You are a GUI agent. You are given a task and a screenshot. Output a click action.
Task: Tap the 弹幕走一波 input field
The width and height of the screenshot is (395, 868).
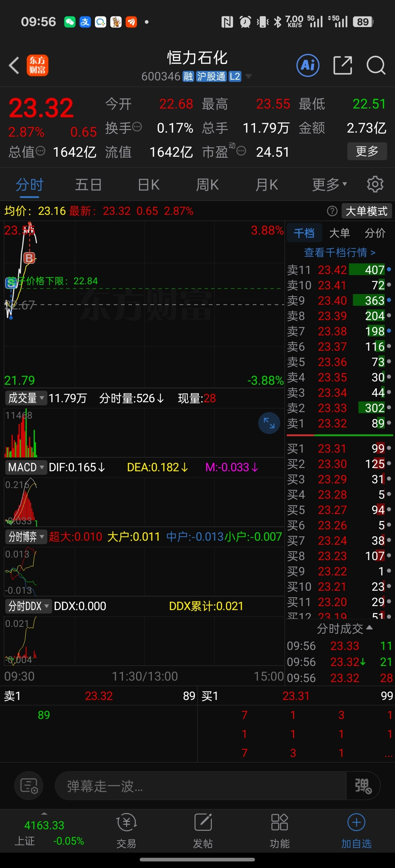point(200,785)
